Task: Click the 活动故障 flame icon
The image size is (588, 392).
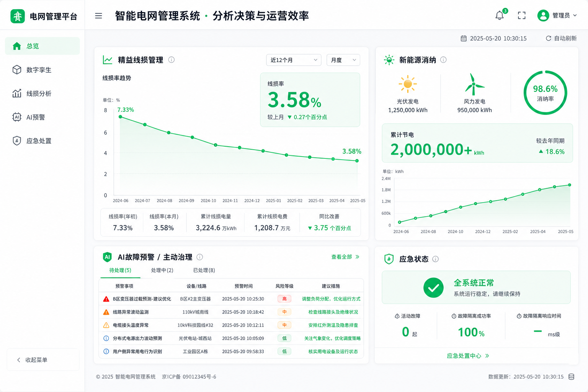Action: [x=397, y=316]
